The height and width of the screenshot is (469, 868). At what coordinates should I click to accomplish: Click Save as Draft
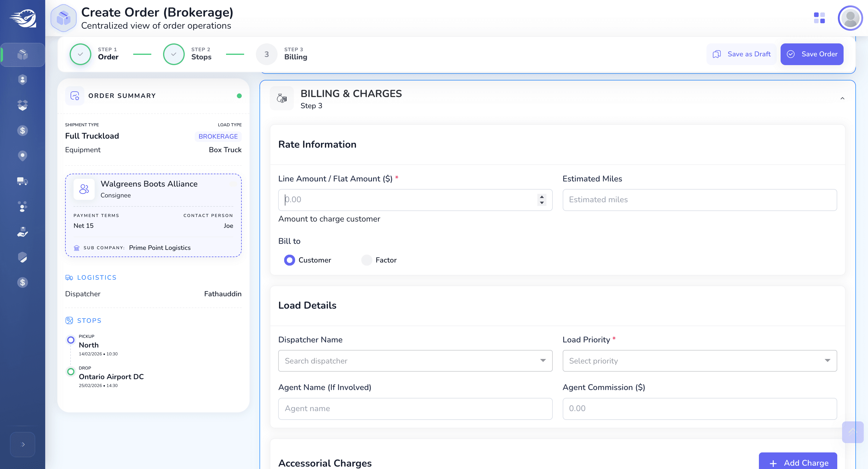tap(741, 54)
